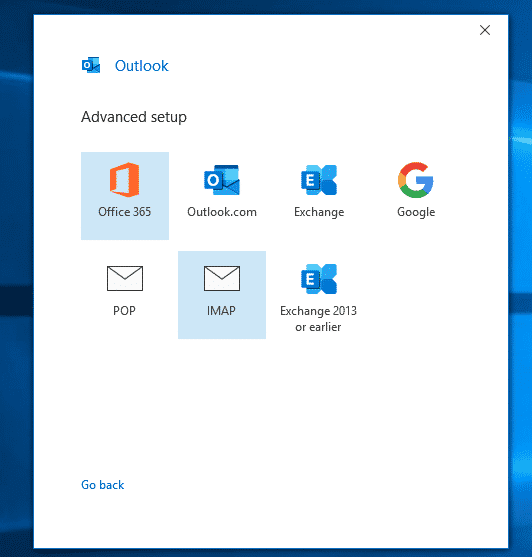
Task: Close the Outlook setup dialog
Action: tap(485, 30)
